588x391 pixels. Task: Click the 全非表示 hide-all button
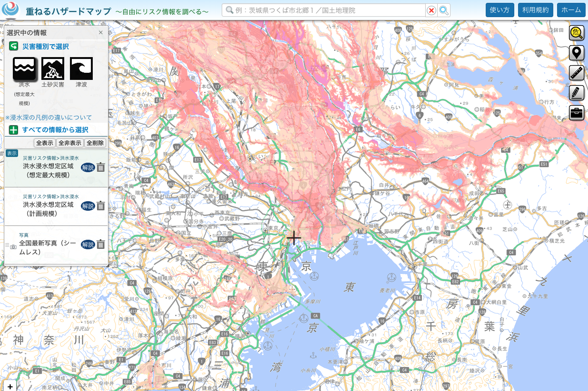[x=70, y=143]
